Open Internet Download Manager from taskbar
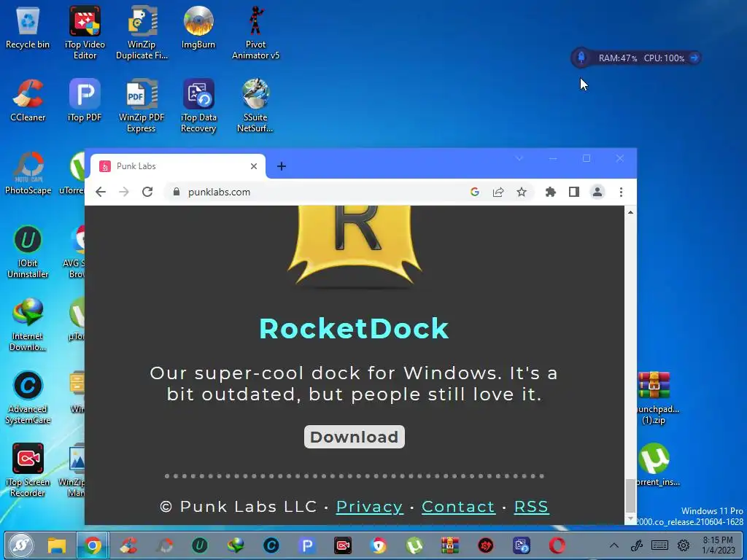Screen dimensions: 747x560 pyautogui.click(x=236, y=545)
